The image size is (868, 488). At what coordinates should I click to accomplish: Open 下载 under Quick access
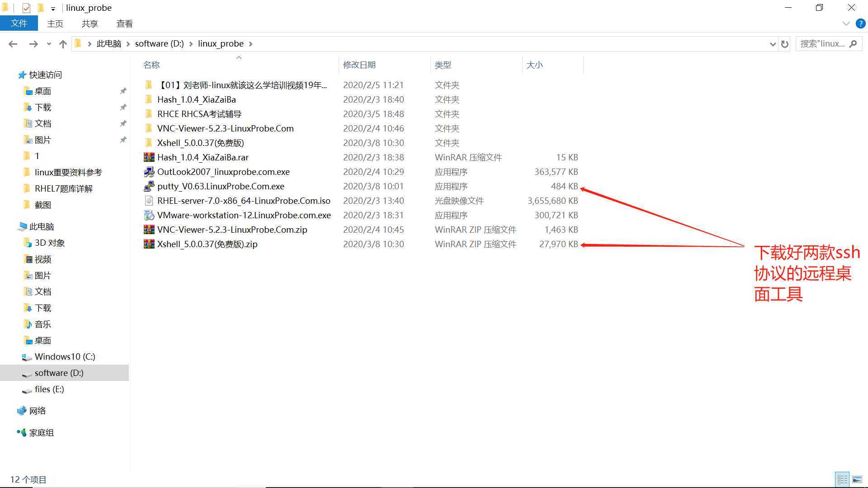[43, 108]
